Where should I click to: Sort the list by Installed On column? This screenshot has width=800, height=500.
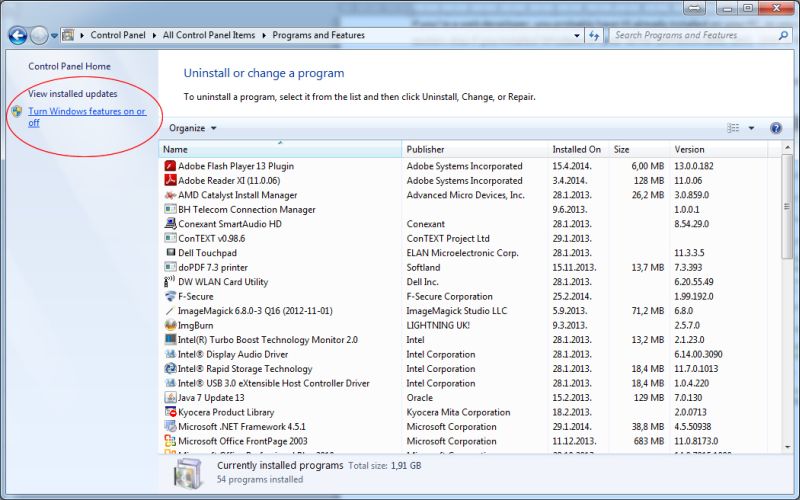pyautogui.click(x=579, y=149)
